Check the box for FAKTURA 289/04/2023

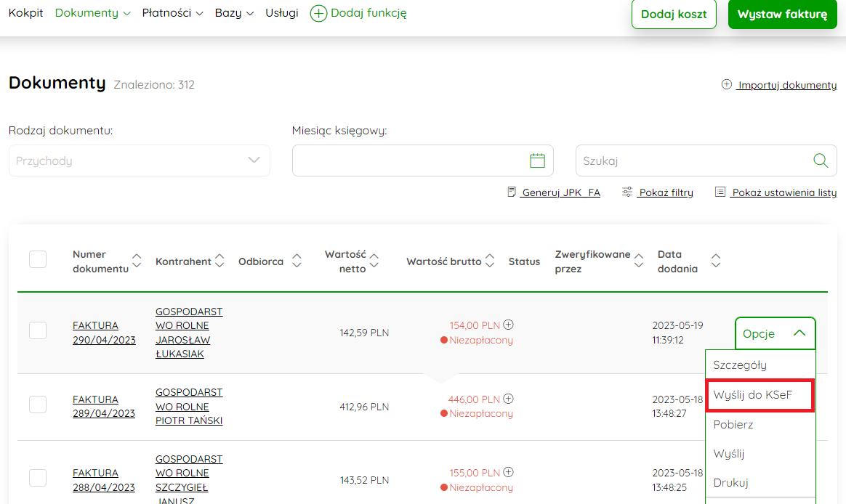pyautogui.click(x=38, y=405)
